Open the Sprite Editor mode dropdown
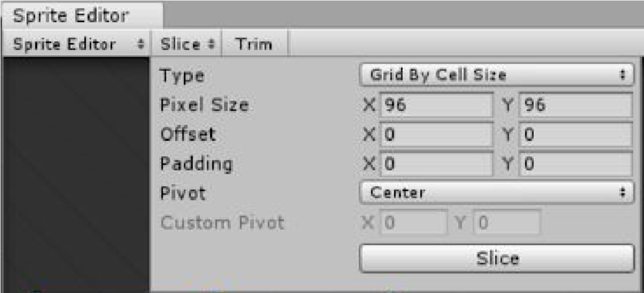The image size is (644, 293). coord(78,44)
